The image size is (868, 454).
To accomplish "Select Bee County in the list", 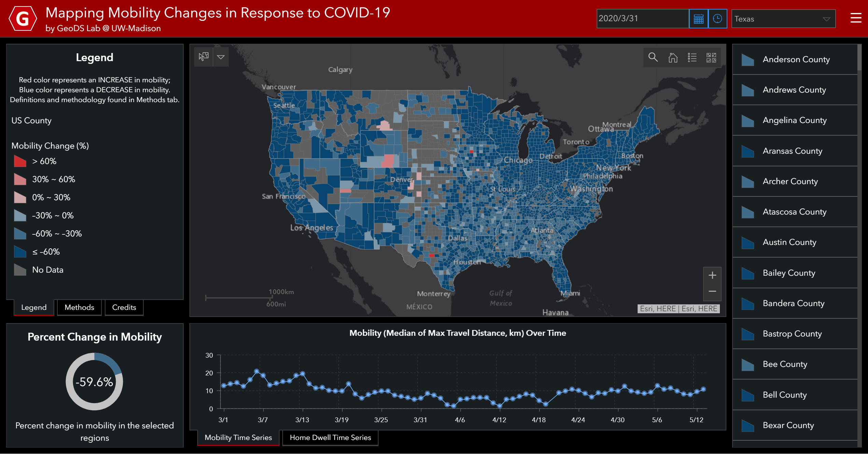I will 795,364.
